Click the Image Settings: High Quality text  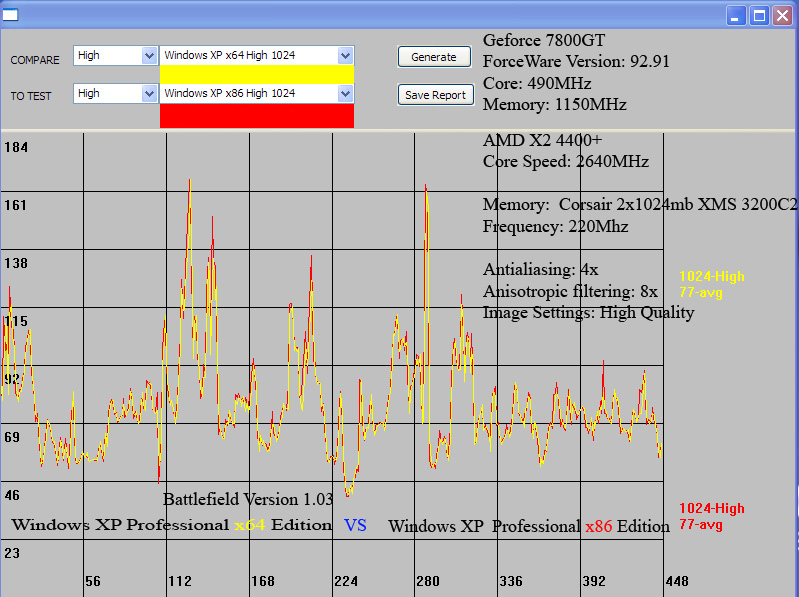click(589, 313)
